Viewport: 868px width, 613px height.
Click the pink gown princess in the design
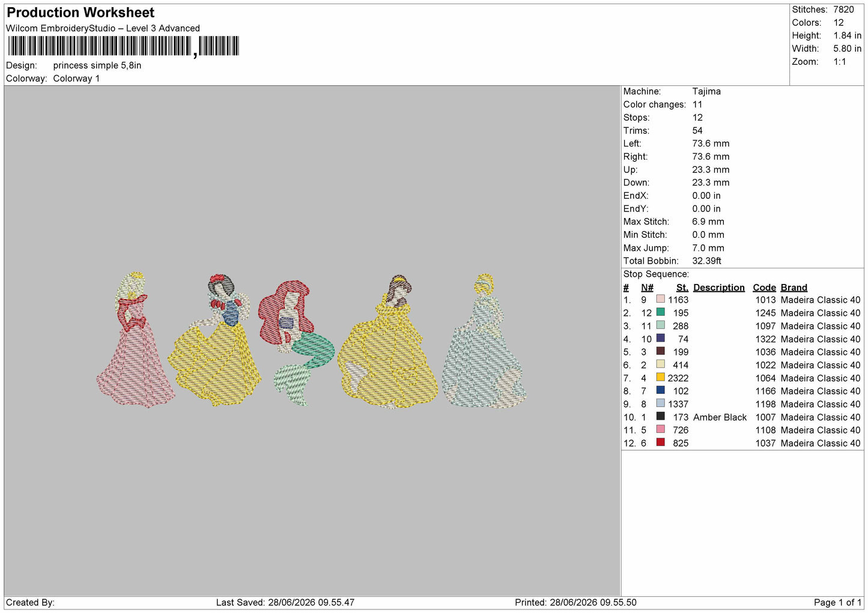(135, 340)
